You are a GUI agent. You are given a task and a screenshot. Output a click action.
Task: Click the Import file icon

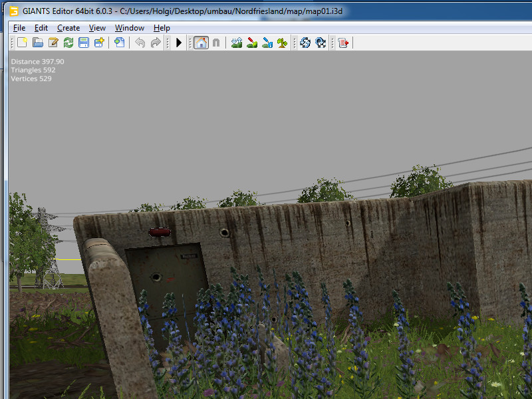tap(120, 43)
